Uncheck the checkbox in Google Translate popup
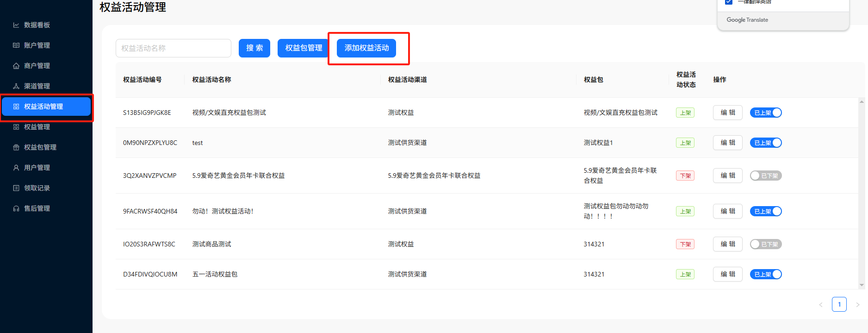The image size is (868, 333). tap(729, 2)
